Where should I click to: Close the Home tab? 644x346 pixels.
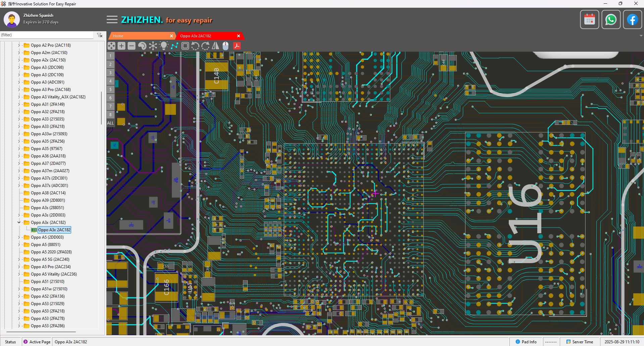[171, 36]
